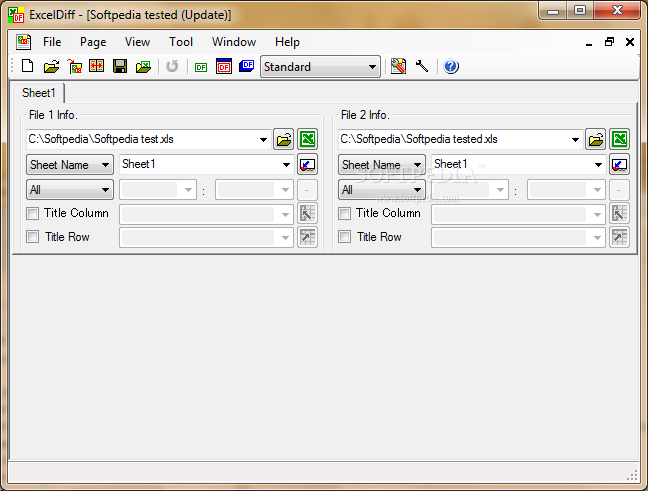Image resolution: width=648 pixels, height=491 pixels.
Task: Click the green DF compare icon
Action: pos(201,67)
